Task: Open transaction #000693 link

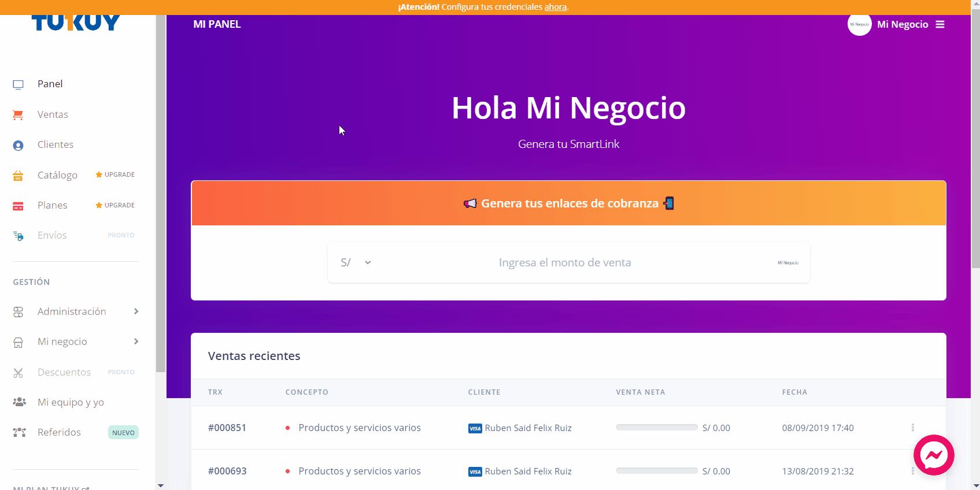Action: point(227,471)
